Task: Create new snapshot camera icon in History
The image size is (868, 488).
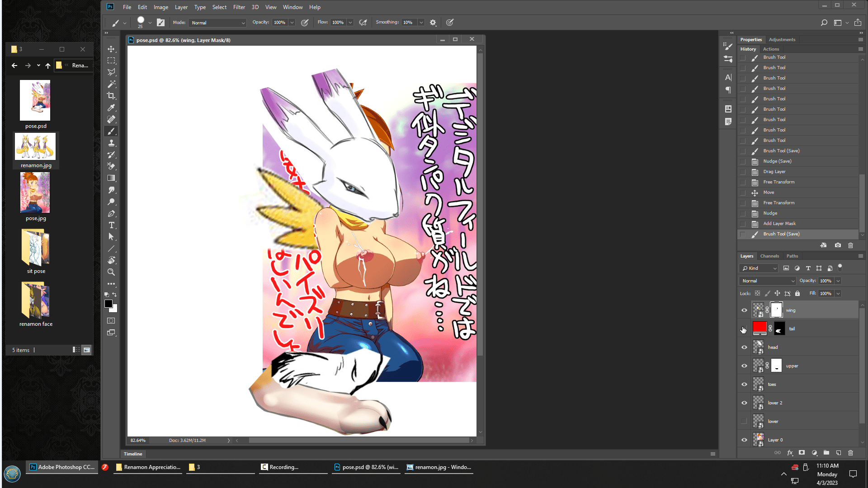Action: coord(838,245)
